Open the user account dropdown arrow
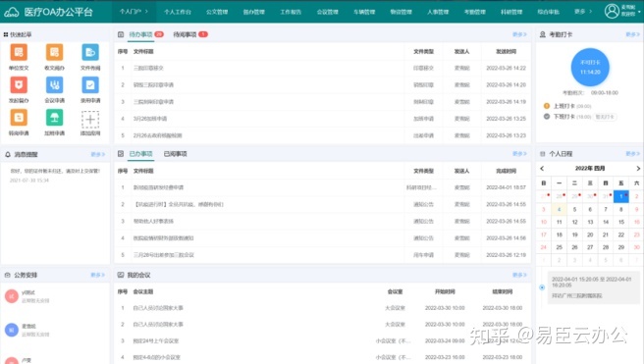 [639, 12]
